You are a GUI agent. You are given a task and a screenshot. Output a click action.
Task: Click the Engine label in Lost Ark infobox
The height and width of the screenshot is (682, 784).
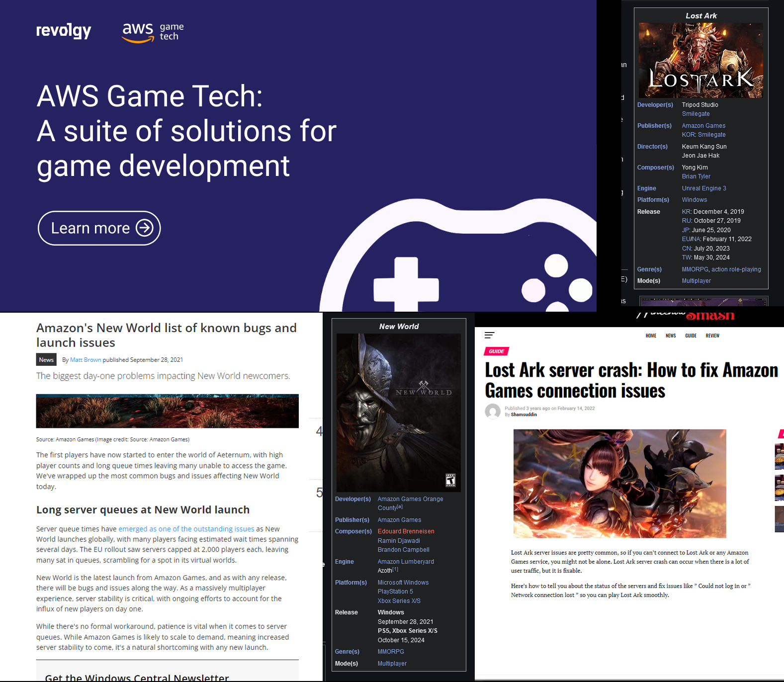(x=646, y=188)
